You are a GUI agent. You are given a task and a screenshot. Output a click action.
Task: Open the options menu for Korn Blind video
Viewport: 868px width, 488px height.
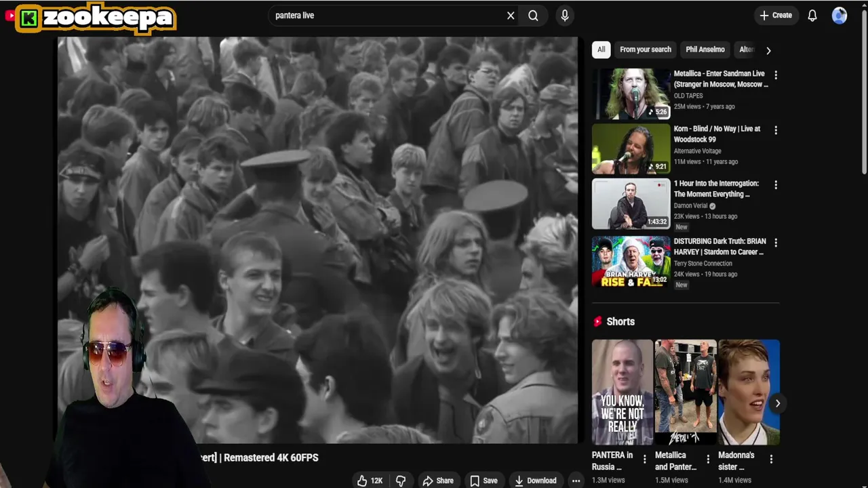776,130
